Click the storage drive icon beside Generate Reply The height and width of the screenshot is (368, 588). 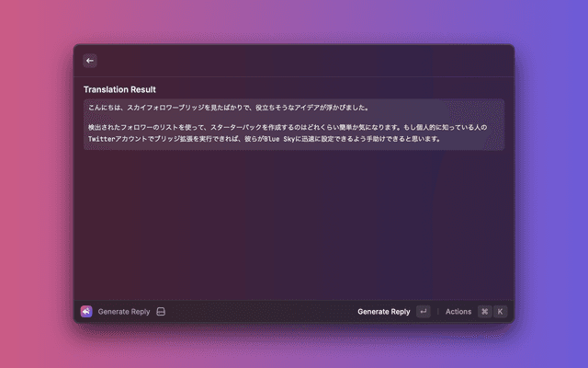click(x=161, y=312)
